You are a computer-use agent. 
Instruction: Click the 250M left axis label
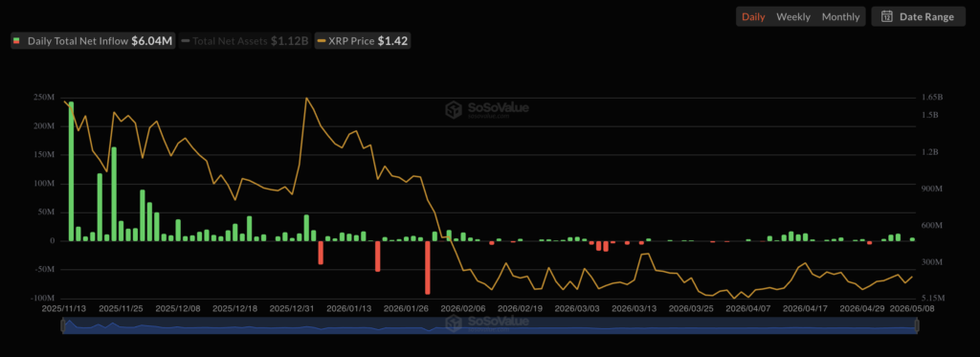click(x=44, y=98)
